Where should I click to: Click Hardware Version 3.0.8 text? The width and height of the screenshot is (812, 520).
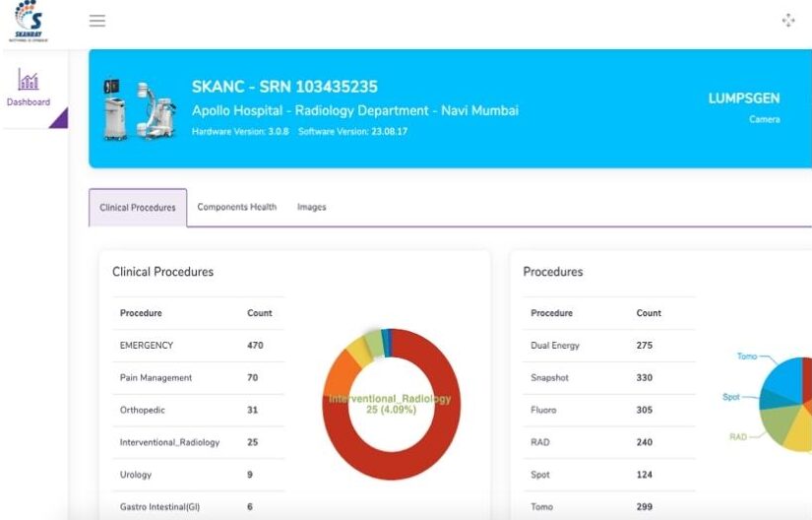coord(240,132)
